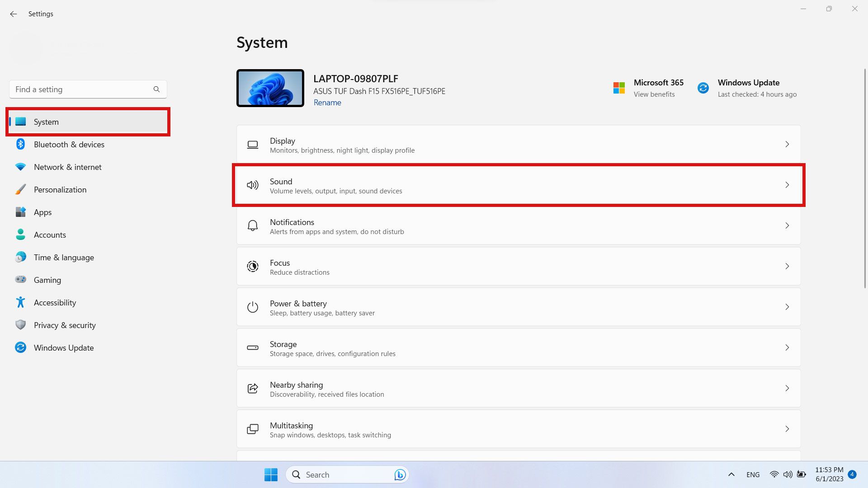Image resolution: width=868 pixels, height=488 pixels.
Task: Click the Notifications bell icon
Action: (x=253, y=225)
